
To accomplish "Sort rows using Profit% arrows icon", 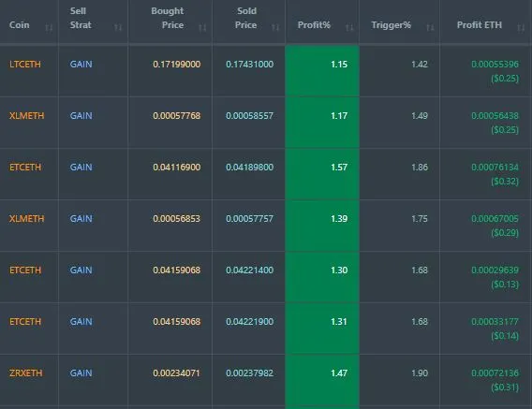I will pyautogui.click(x=349, y=27).
